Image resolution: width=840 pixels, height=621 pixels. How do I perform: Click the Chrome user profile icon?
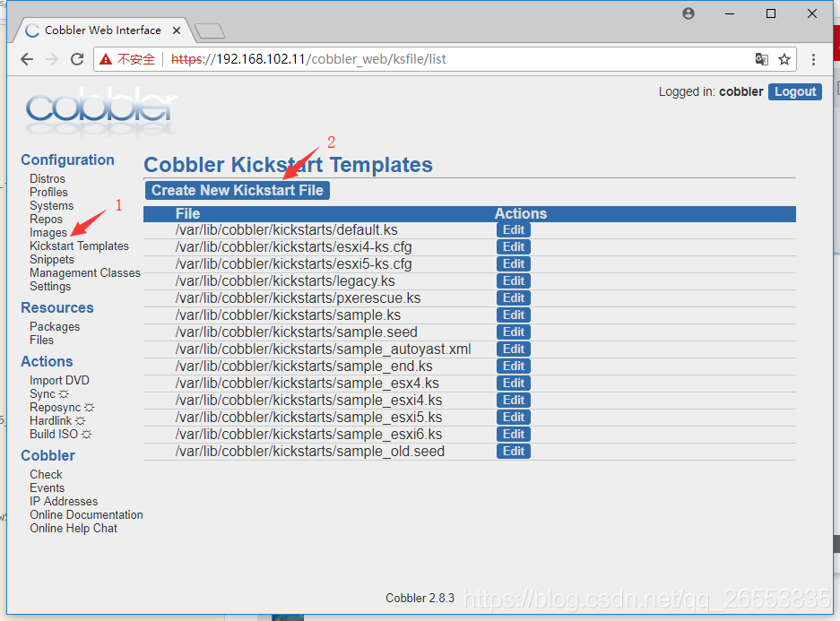(x=688, y=13)
